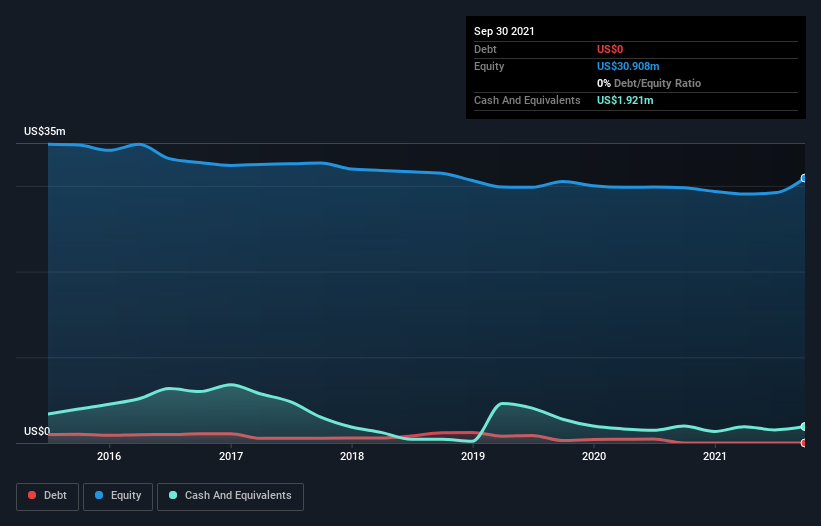
Task: Toggle the Equity legend button
Action: click(118, 496)
